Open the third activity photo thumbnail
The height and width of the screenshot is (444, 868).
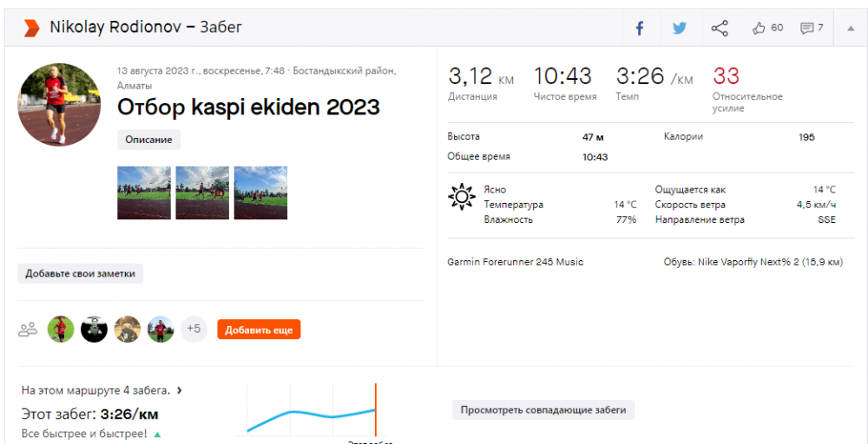pyautogui.click(x=260, y=193)
